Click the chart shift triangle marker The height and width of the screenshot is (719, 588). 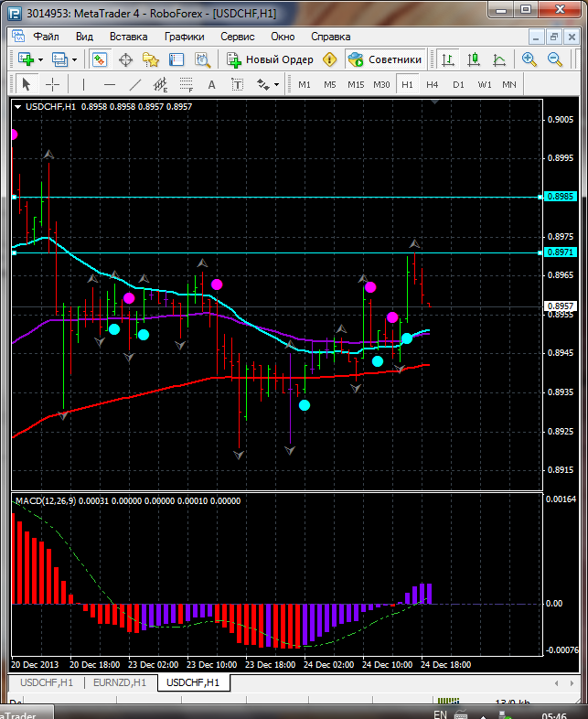click(x=435, y=102)
